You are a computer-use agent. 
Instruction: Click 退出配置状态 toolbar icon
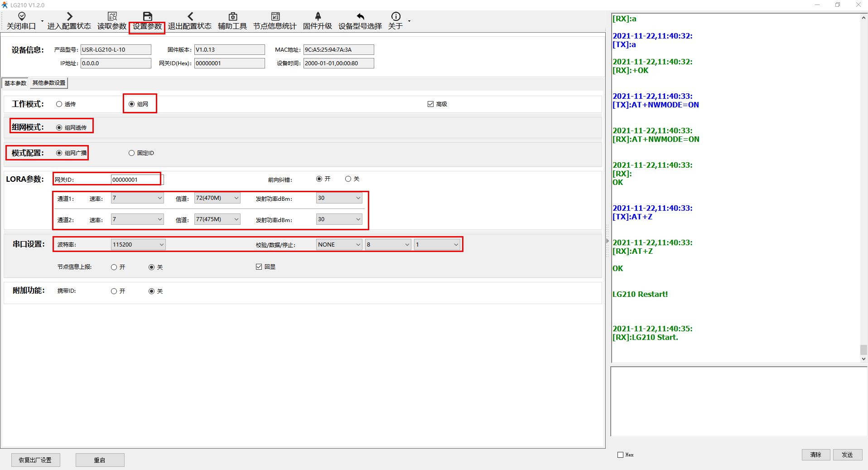190,17
